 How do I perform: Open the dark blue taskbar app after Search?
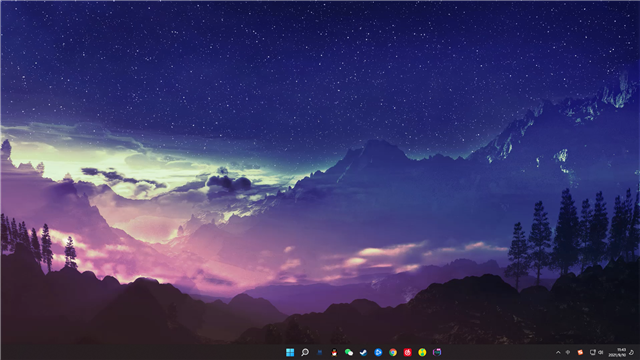(320, 352)
